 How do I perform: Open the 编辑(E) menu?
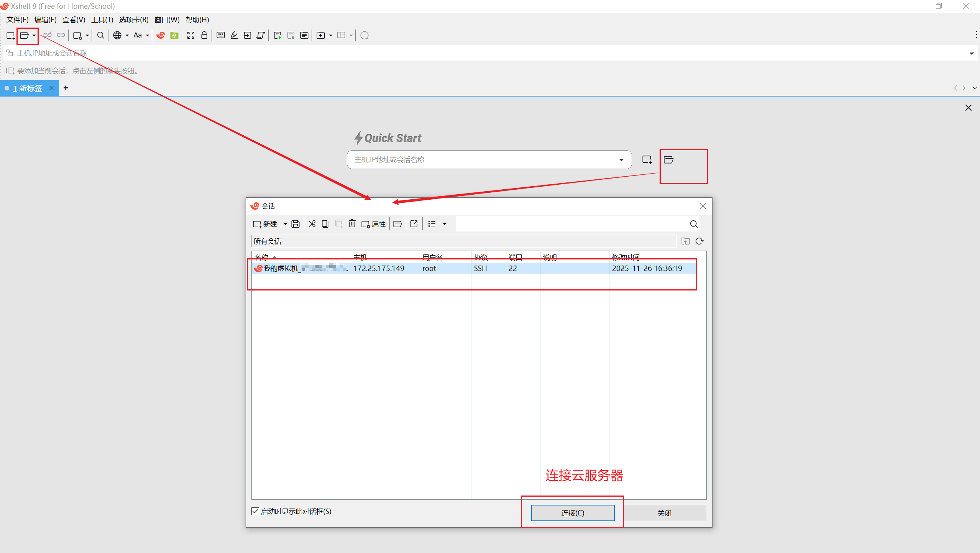pyautogui.click(x=45, y=20)
